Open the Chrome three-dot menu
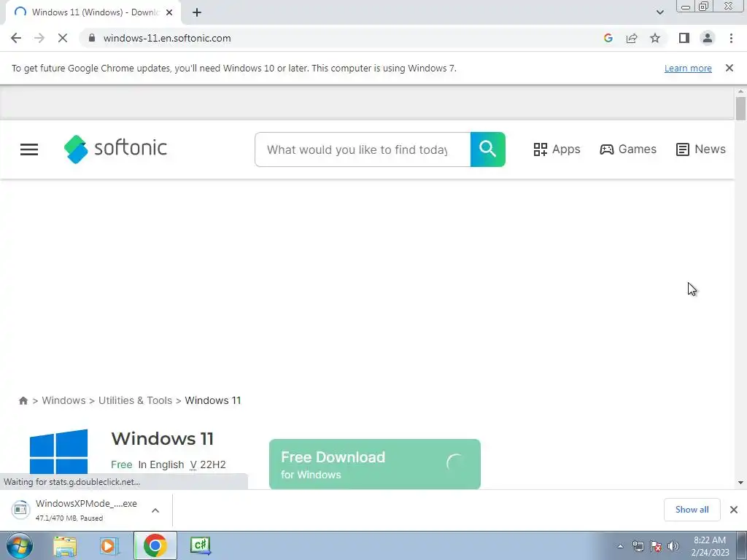Viewport: 747px width, 560px height. pyautogui.click(x=731, y=38)
